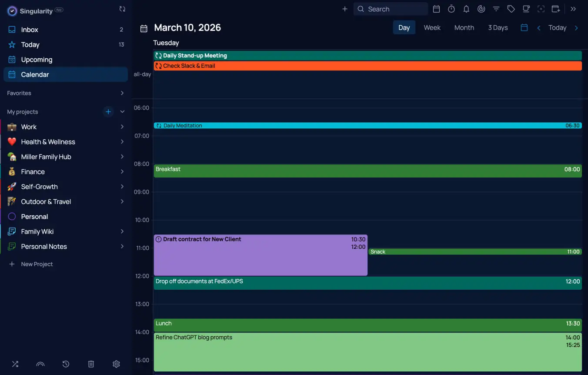Open the stopwatch timer icon
Viewport: 588px width, 375px height.
pyautogui.click(x=451, y=9)
